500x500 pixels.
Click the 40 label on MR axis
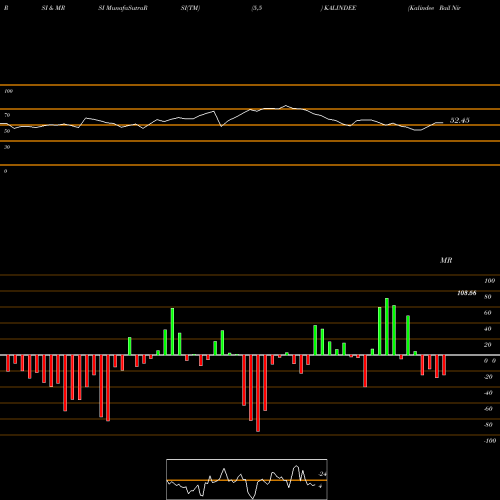pyautogui.click(x=488, y=329)
